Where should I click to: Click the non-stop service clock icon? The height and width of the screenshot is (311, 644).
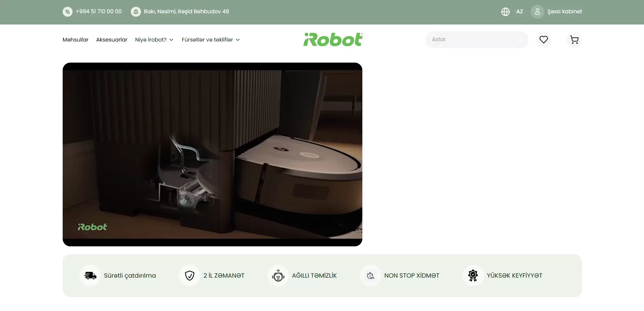click(x=371, y=276)
